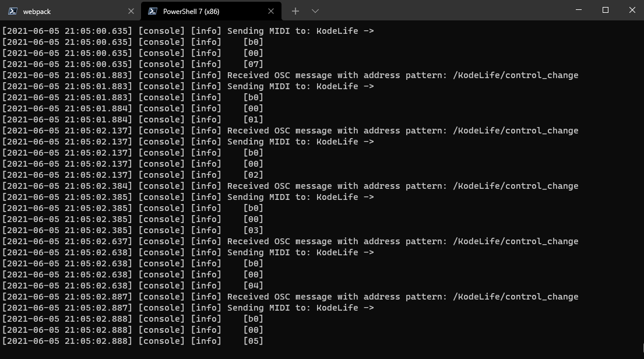Click Sending MIDI line at 21:05:02.137
Screen dimensions: 644x359
point(188,142)
